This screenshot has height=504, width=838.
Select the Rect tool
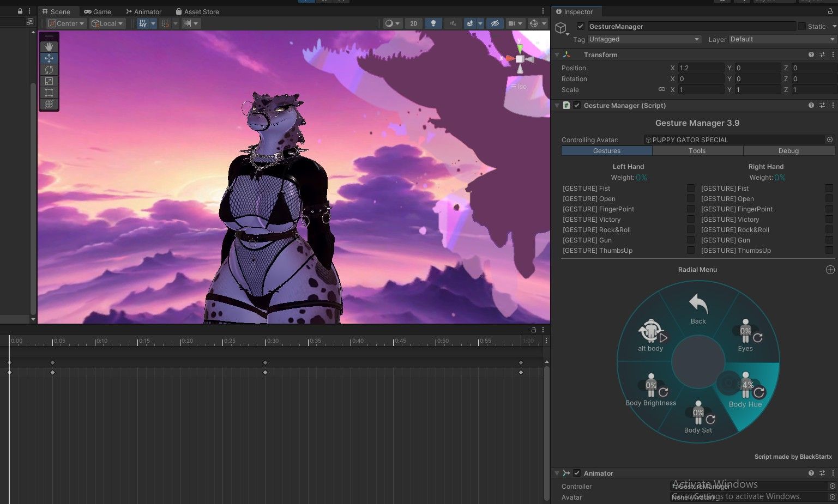(x=49, y=93)
